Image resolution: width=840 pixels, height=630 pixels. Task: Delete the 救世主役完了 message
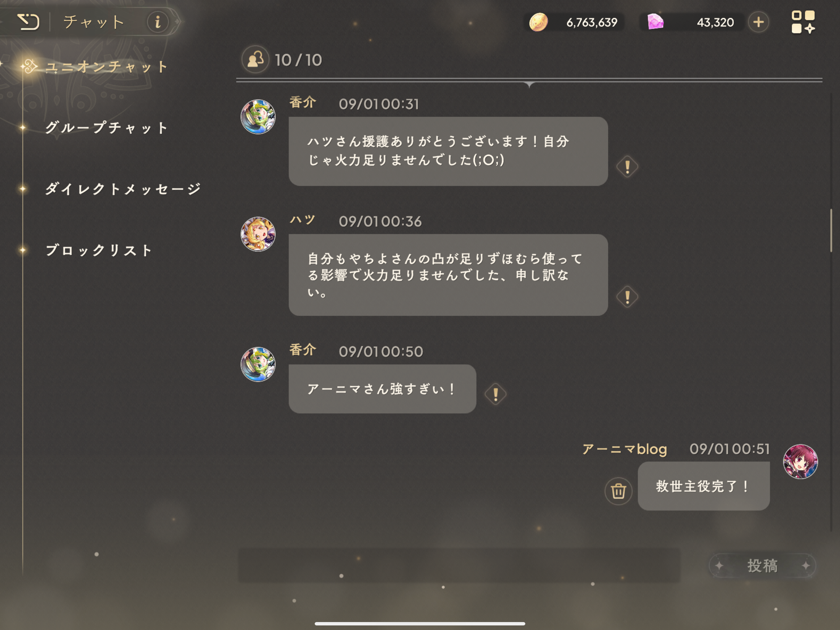pyautogui.click(x=618, y=491)
